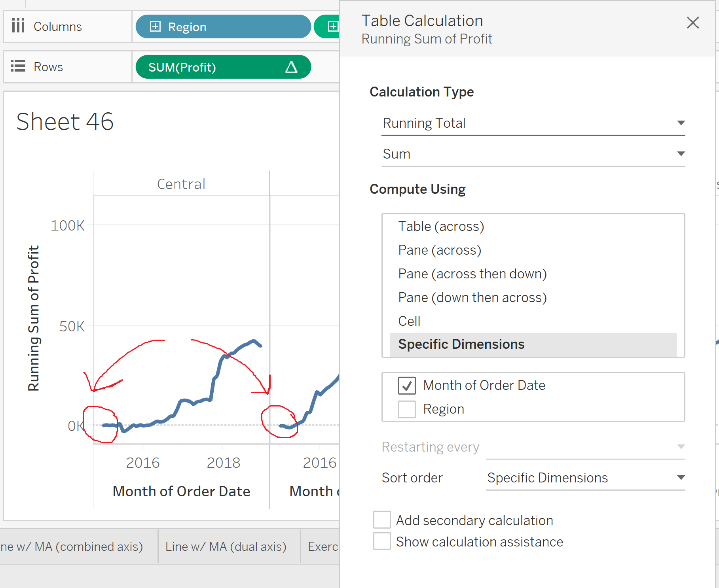Select Table (across) in Compute Using list
Screen dimensions: 719x588
coord(440,226)
